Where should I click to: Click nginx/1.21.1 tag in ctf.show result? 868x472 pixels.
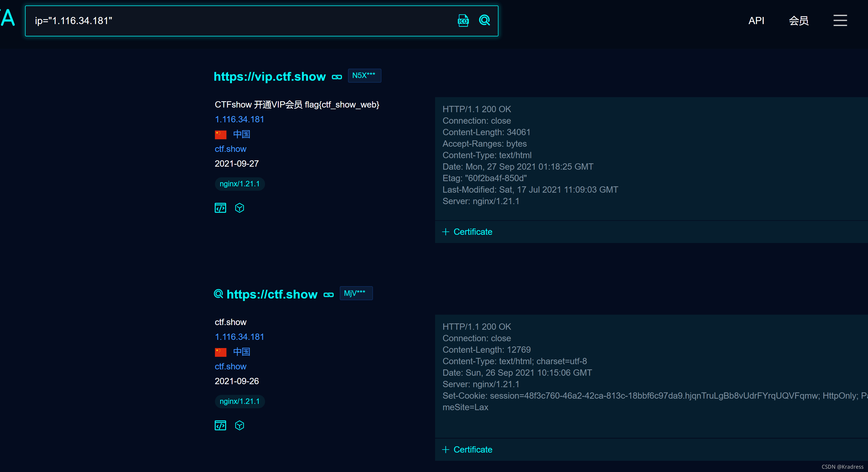click(x=240, y=401)
